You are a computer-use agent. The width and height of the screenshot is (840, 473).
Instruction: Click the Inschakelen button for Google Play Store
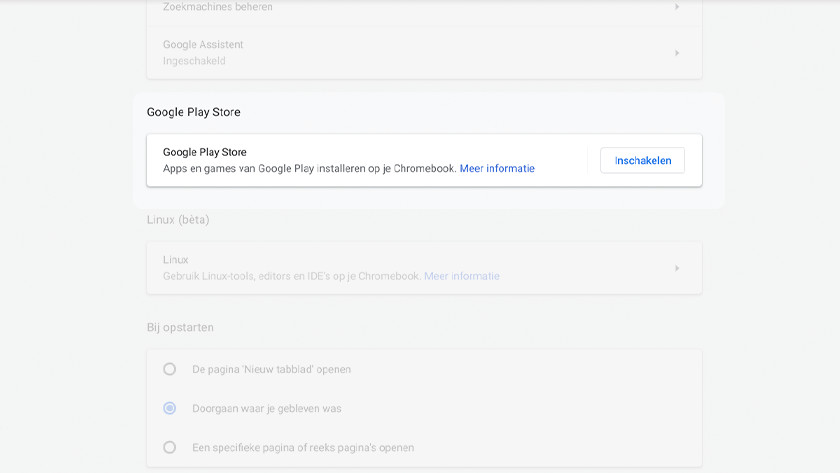[642, 160]
